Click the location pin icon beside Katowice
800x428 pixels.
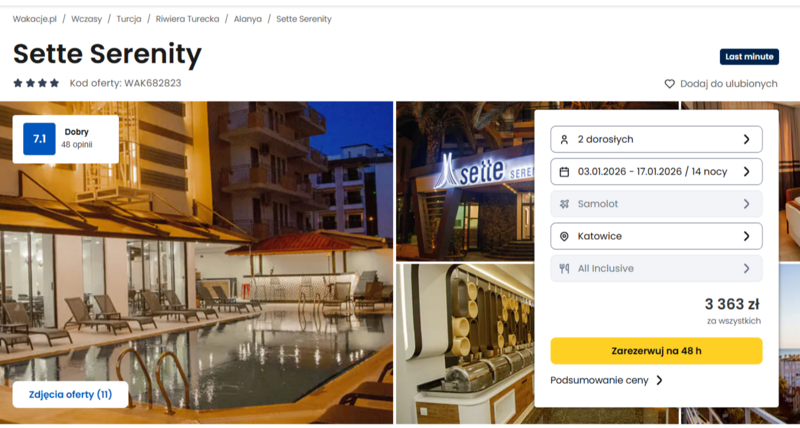[x=564, y=236]
